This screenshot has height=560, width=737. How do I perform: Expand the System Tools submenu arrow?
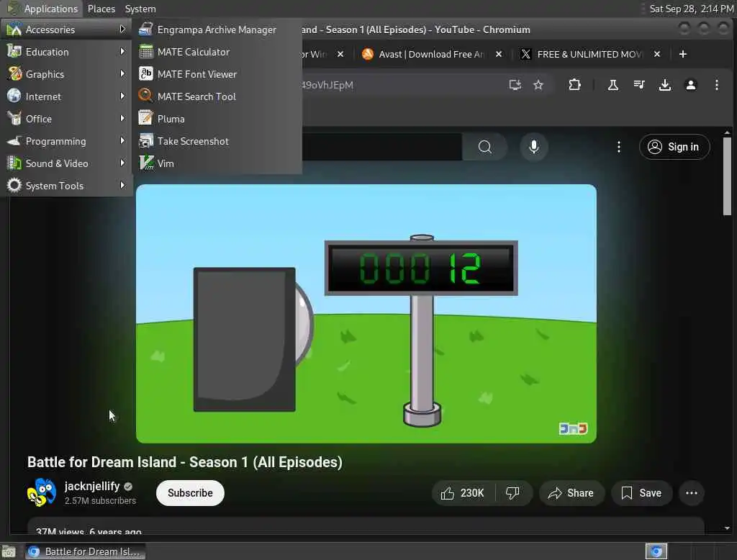122,185
